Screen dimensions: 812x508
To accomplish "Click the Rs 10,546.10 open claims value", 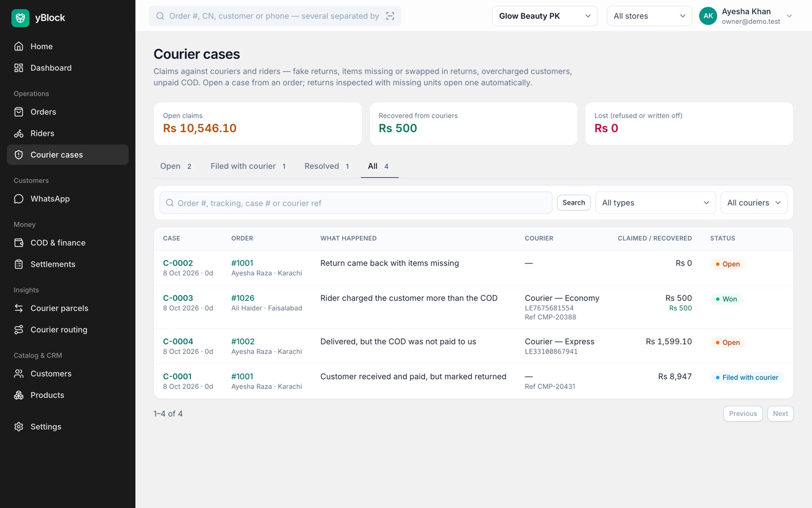I will point(199,128).
